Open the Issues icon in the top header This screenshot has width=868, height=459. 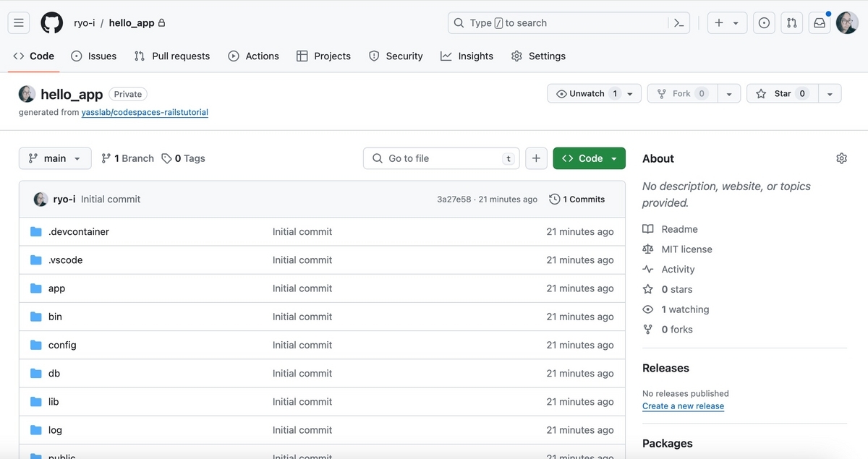764,23
